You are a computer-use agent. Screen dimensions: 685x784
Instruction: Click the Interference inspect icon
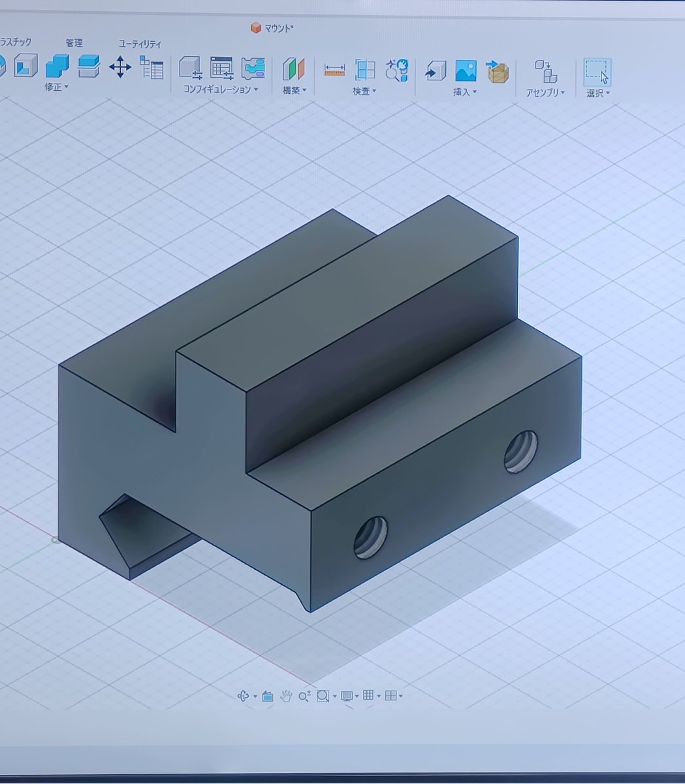pos(396,70)
